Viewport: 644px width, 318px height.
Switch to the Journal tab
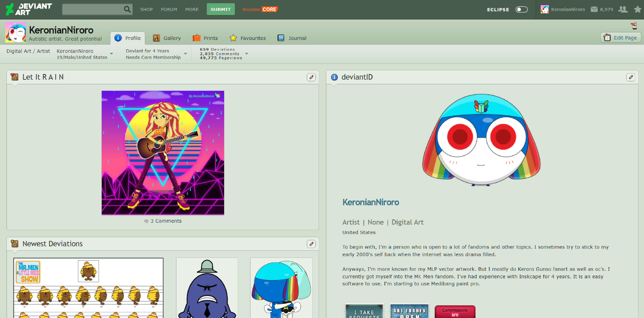[292, 38]
